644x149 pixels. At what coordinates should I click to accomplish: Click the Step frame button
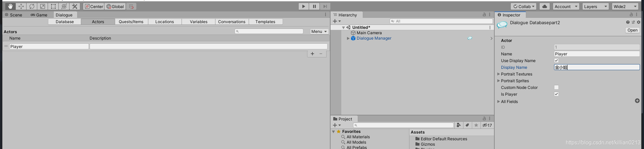[325, 6]
